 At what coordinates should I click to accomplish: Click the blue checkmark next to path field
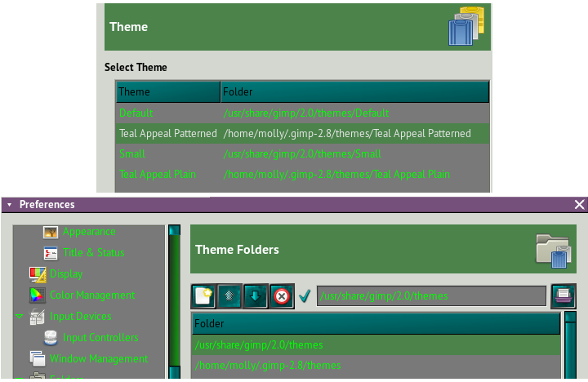point(305,296)
